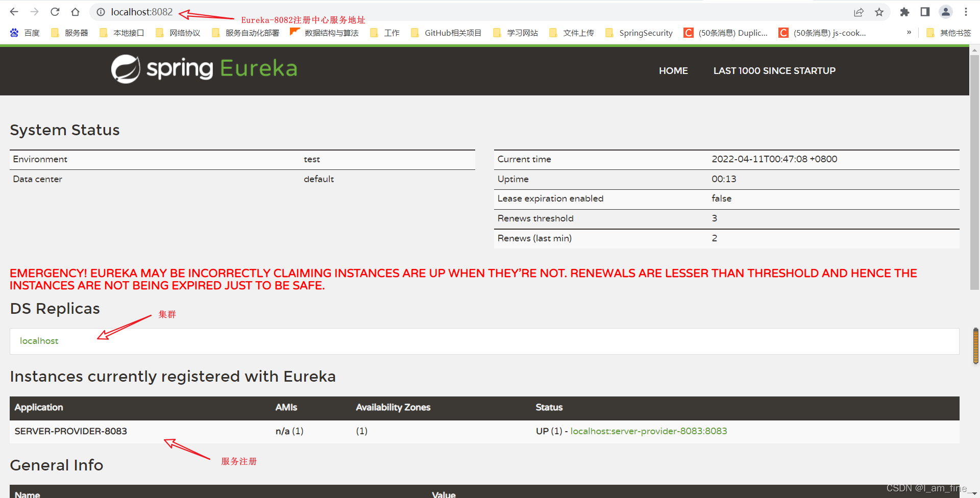Reload the Eureka page
This screenshot has width=980, height=498.
tap(55, 12)
